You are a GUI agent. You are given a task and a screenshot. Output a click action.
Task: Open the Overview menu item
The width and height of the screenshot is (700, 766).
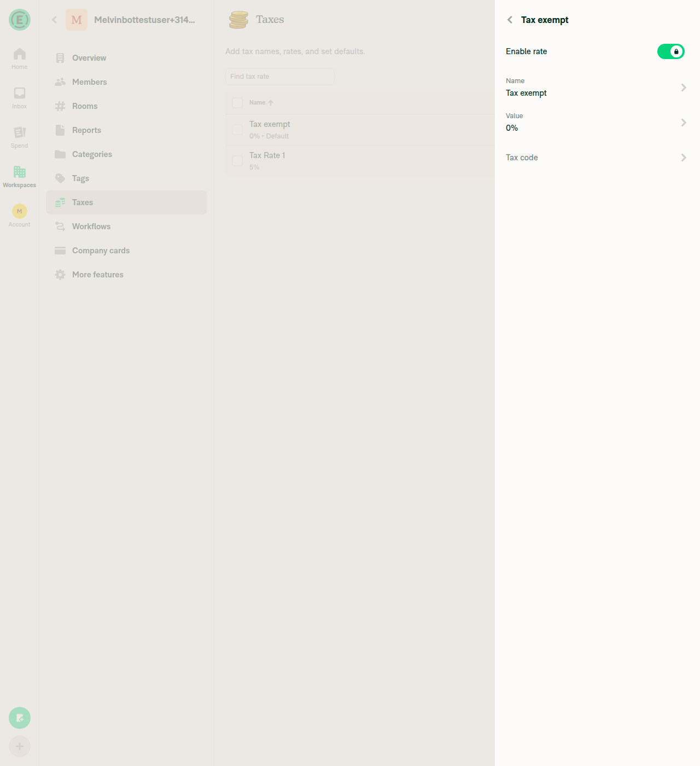[x=126, y=58]
